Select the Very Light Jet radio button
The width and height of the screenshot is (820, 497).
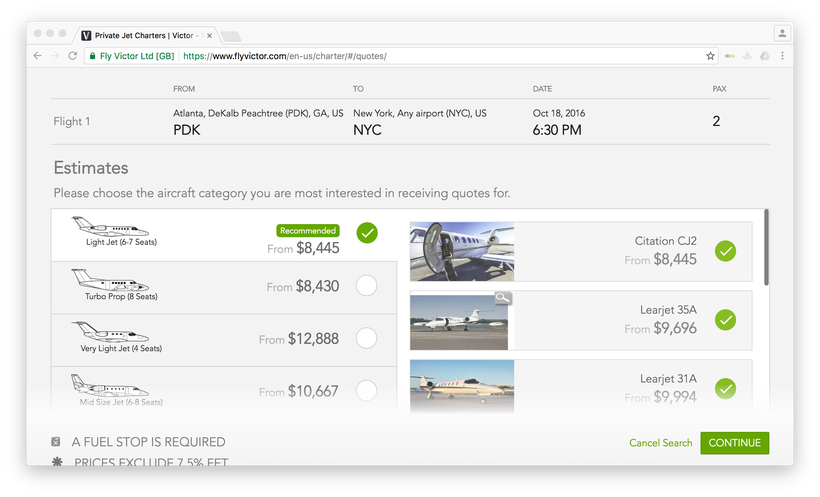point(366,338)
